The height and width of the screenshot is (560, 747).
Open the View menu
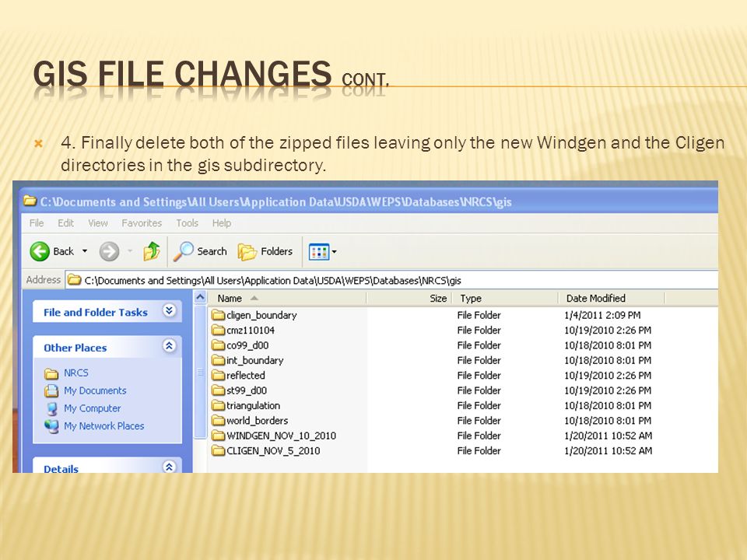point(98,223)
